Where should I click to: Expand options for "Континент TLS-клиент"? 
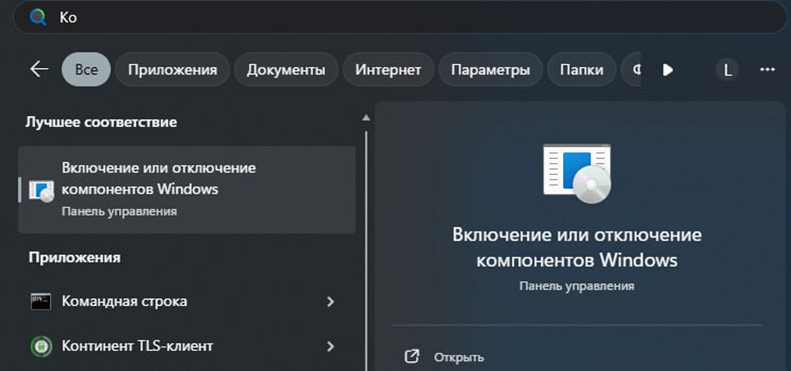click(x=330, y=346)
